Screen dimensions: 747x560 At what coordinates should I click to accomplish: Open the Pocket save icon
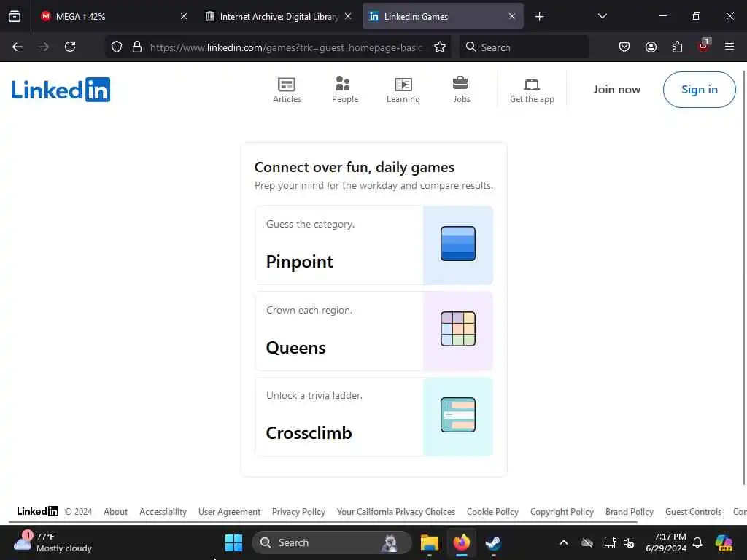pyautogui.click(x=624, y=47)
